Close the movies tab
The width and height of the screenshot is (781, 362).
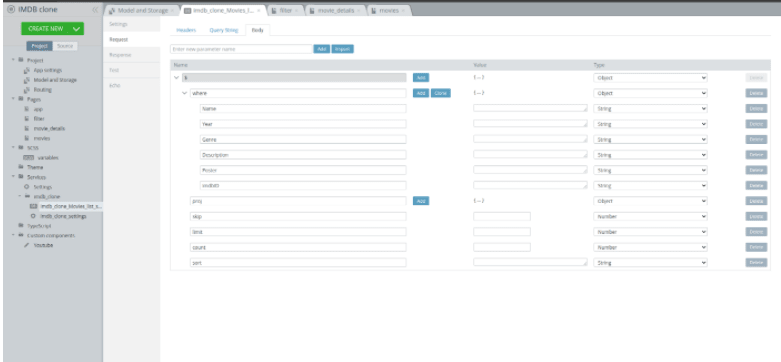click(x=403, y=10)
